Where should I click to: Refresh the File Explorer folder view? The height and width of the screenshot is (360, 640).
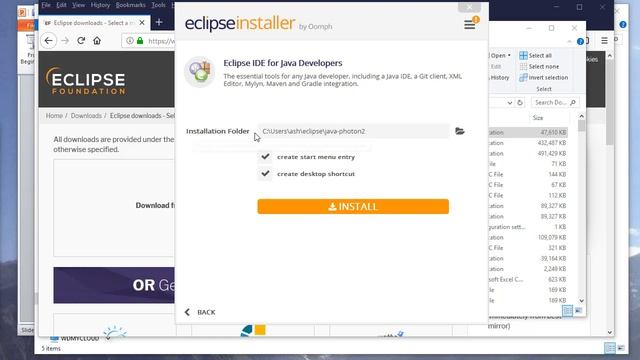pyautogui.click(x=520, y=103)
